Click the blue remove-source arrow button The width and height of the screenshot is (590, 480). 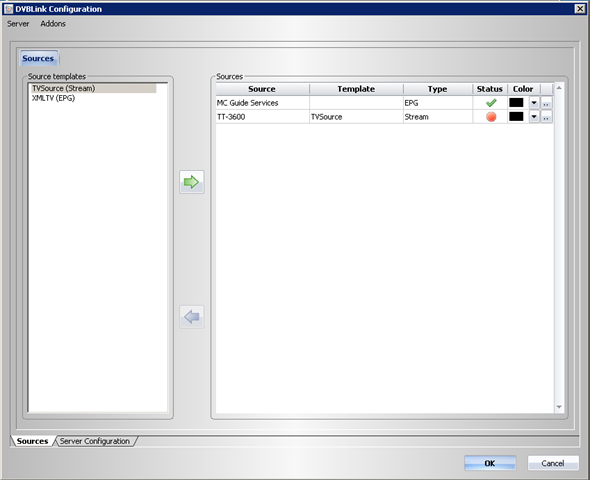point(192,317)
